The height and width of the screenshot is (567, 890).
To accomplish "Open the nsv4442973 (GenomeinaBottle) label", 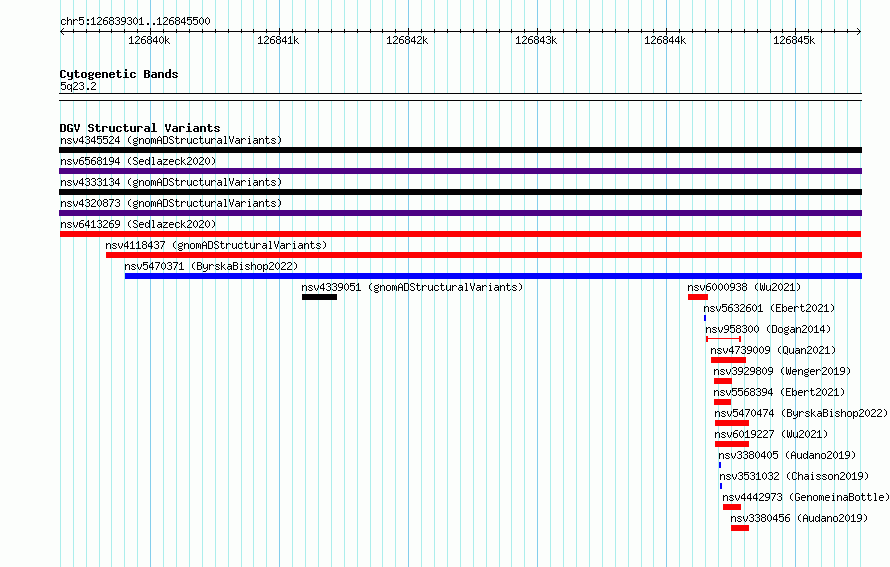I will point(806,497).
